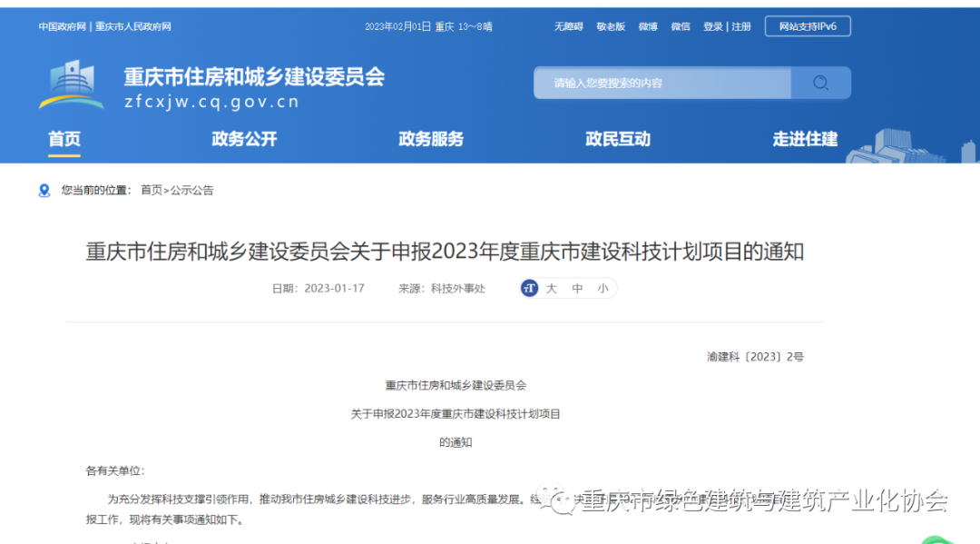Select large font size 大
The image size is (980, 544).
551,289
